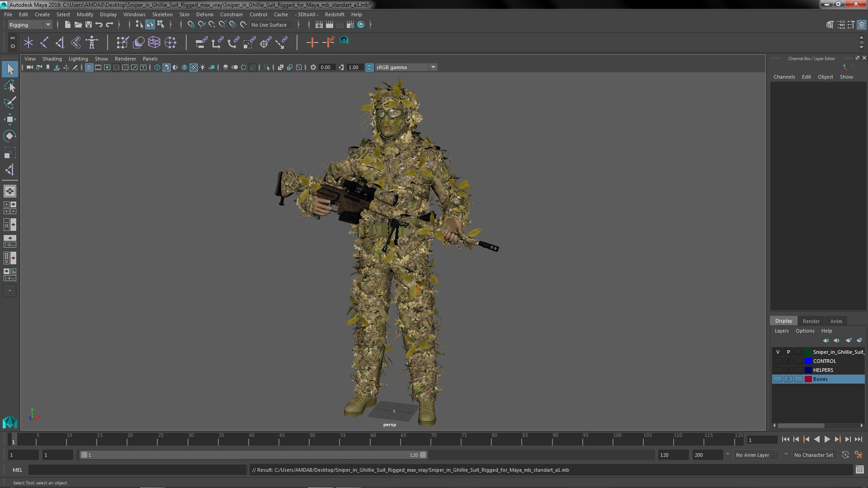The height and width of the screenshot is (488, 868).
Task: Select the Paint Selection tool in the toolbox
Action: point(9,103)
